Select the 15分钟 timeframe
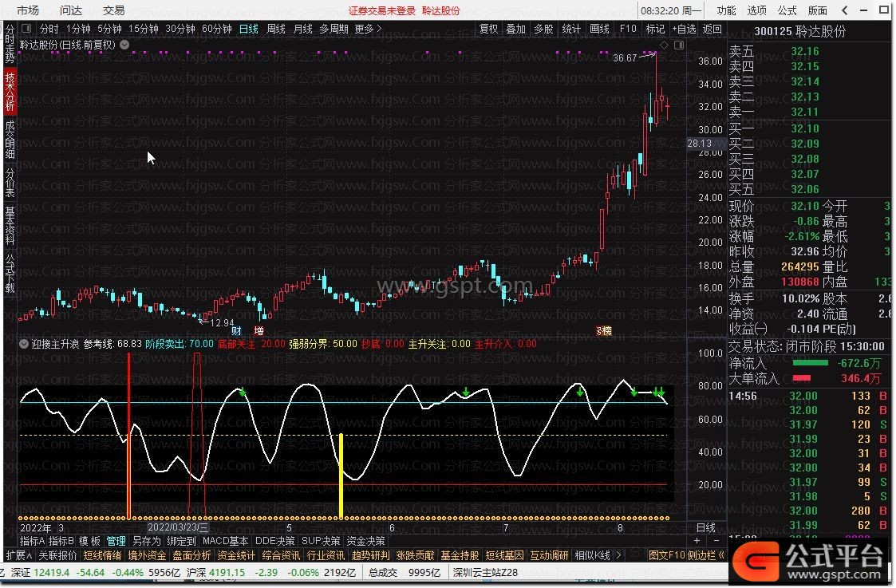 [143, 29]
